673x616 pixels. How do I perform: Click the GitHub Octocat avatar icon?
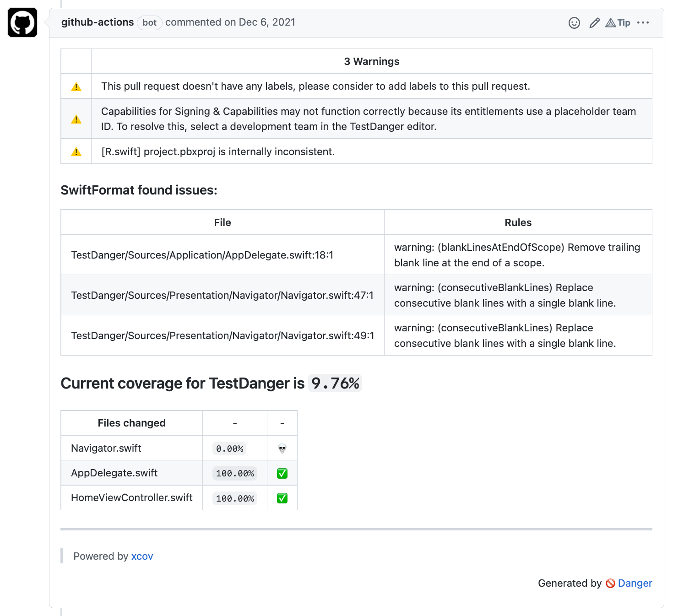tap(22, 22)
